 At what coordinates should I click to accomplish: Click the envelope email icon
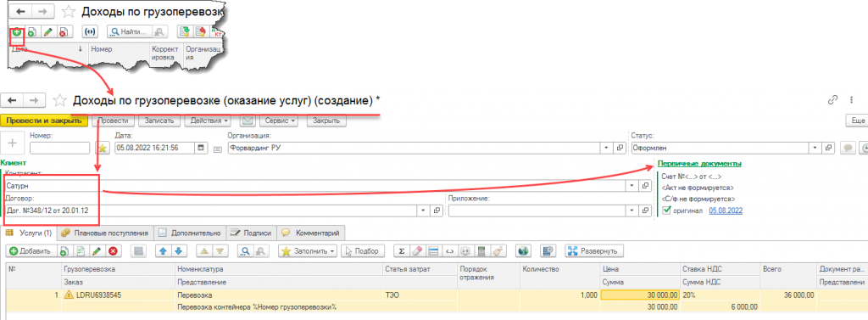[x=247, y=121]
